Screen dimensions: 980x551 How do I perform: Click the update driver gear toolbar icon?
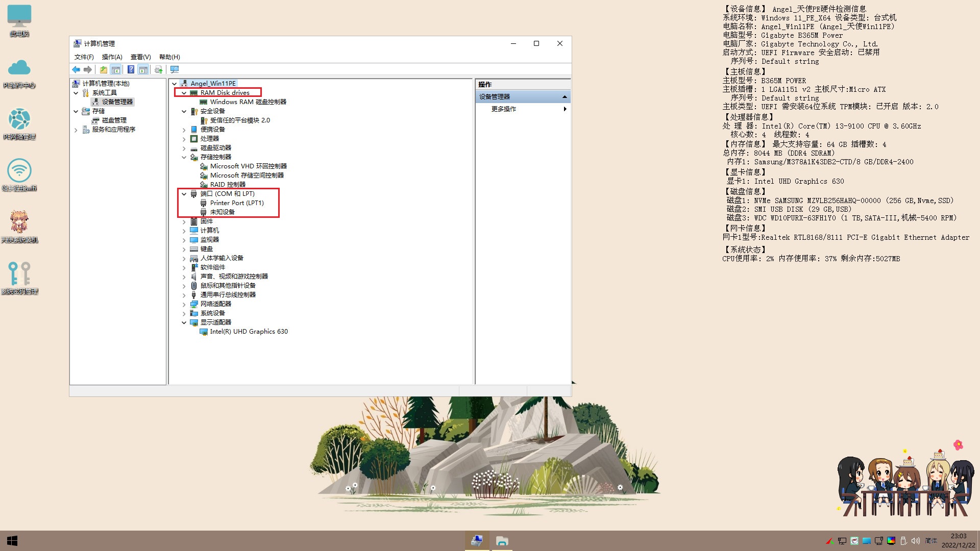[159, 69]
